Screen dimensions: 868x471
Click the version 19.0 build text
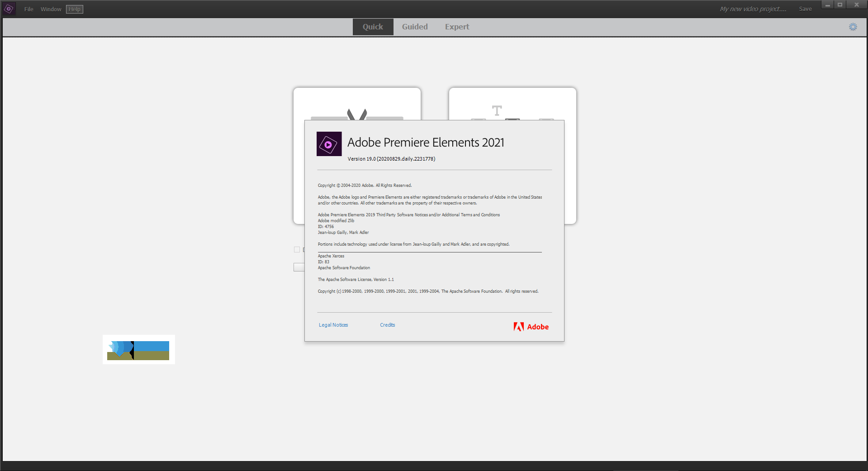tap(391, 159)
